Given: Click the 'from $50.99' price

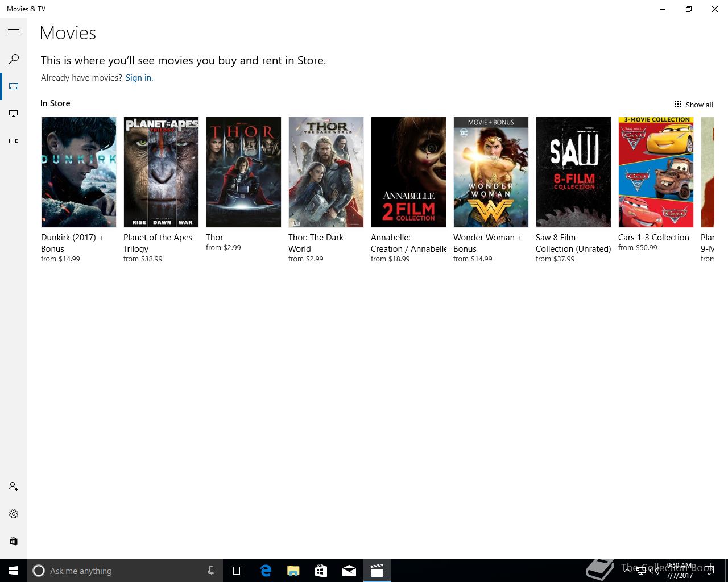Looking at the screenshot, I should click(x=638, y=248).
